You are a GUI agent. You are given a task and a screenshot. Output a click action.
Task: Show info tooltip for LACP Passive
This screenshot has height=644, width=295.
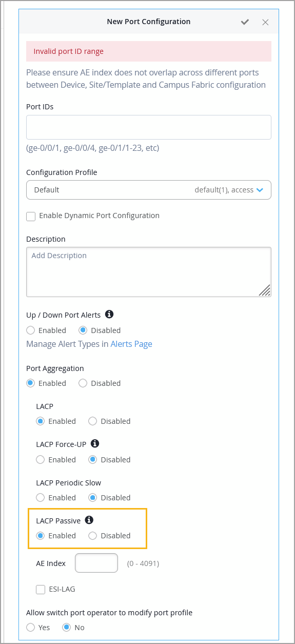click(89, 520)
